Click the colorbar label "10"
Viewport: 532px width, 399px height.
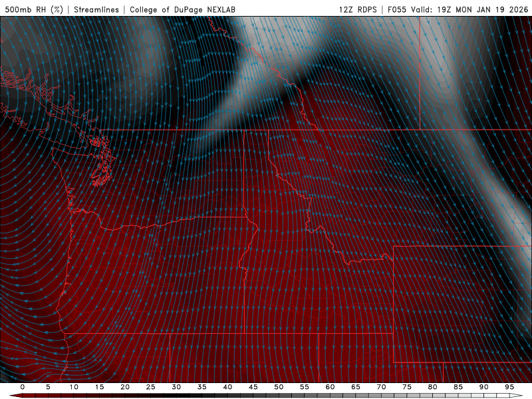tap(74, 387)
